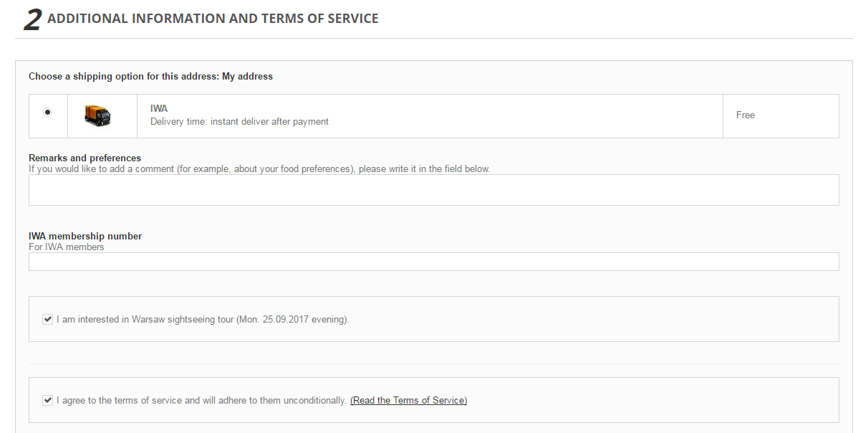The image size is (868, 433).
Task: Click the delivery truck icon
Action: (x=97, y=115)
